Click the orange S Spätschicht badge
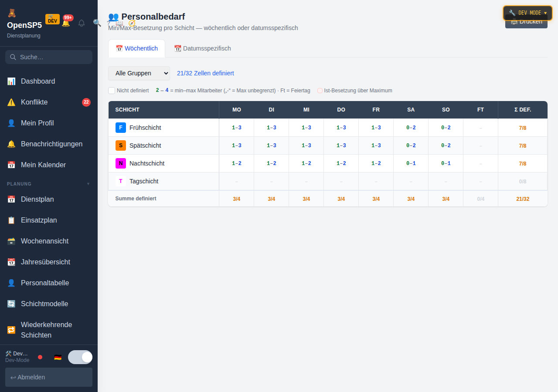This screenshot has width=558, height=392. tap(121, 145)
